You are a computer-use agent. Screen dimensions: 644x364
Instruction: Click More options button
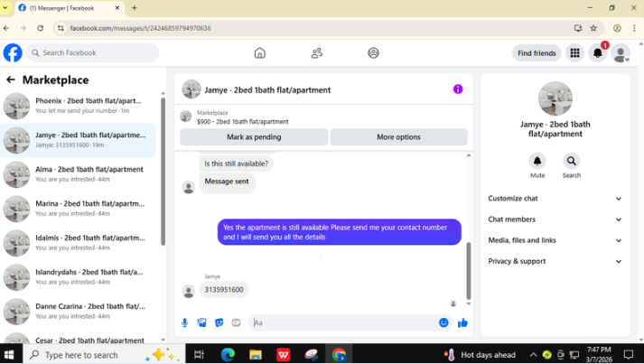click(x=399, y=136)
